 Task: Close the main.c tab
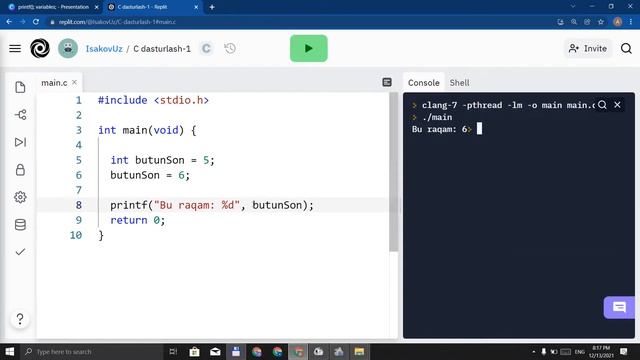pyautogui.click(x=74, y=82)
